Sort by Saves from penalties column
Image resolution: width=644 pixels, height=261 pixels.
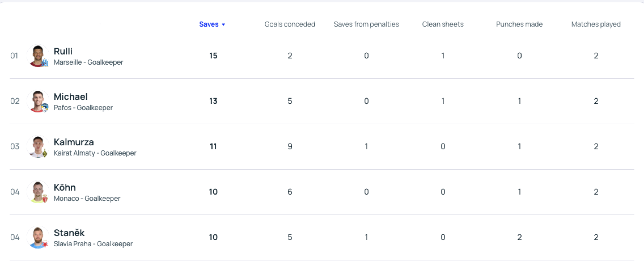366,24
